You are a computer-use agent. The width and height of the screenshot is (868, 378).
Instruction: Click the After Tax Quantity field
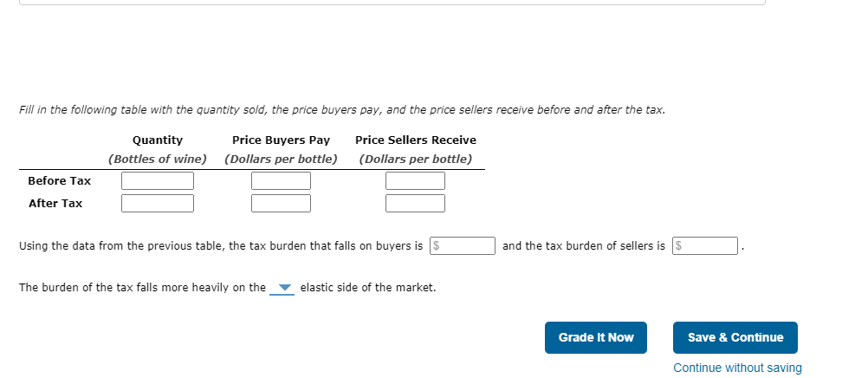click(x=158, y=204)
